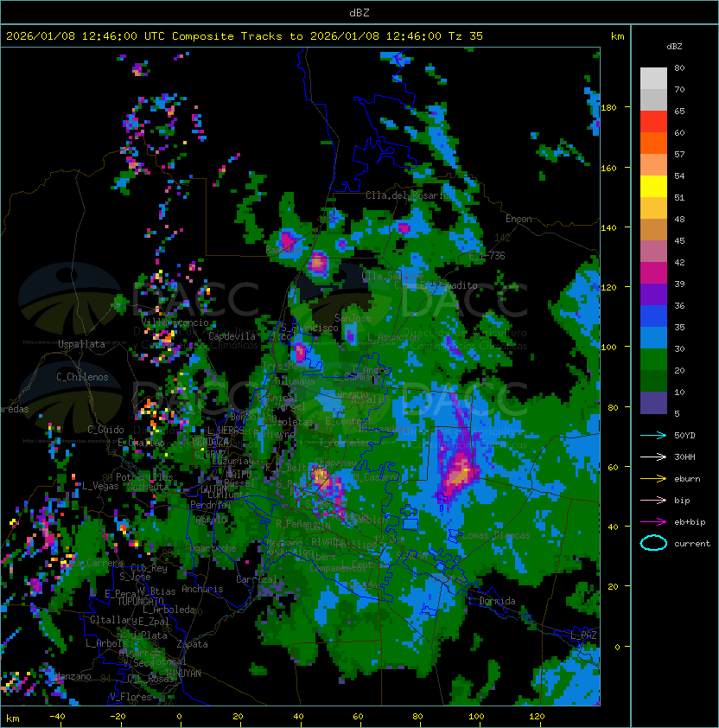Click the 'TUNUYAN' place label

[183, 674]
